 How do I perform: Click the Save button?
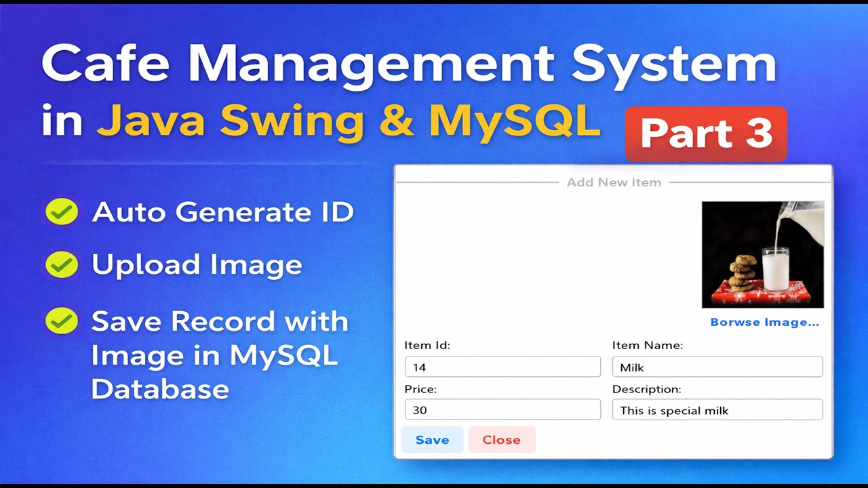(432, 440)
